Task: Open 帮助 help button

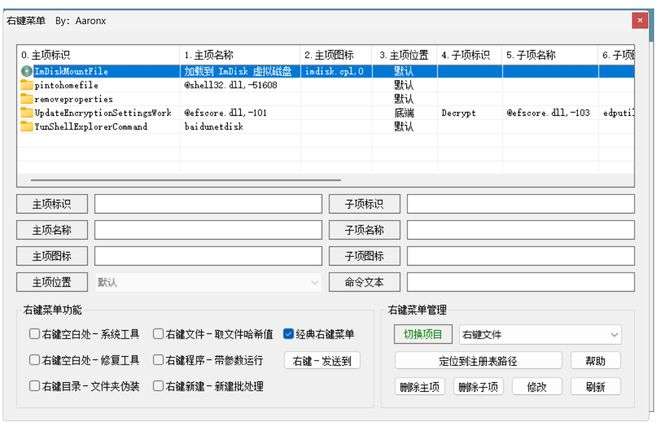Action: tap(596, 361)
